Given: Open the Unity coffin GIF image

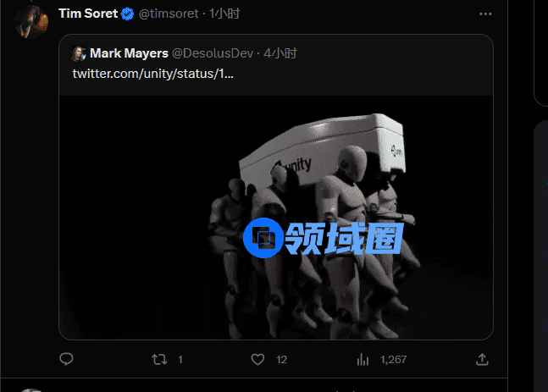Looking at the screenshot, I should click(276, 218).
